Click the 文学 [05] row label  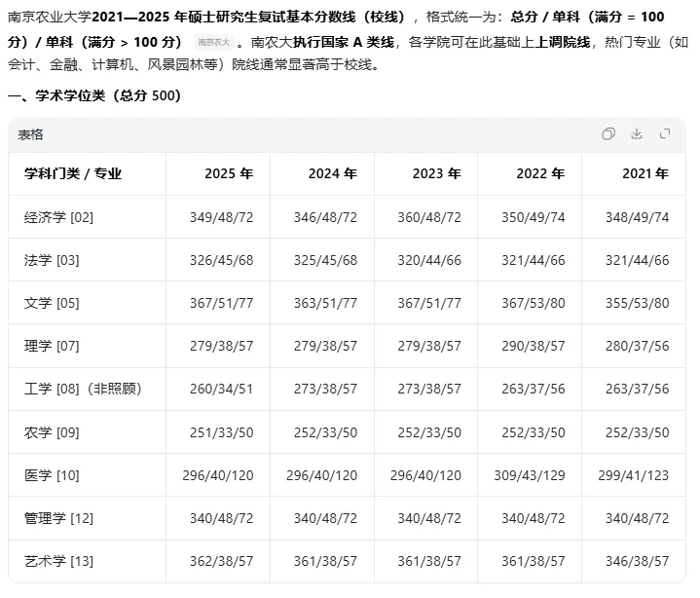[x=52, y=303]
